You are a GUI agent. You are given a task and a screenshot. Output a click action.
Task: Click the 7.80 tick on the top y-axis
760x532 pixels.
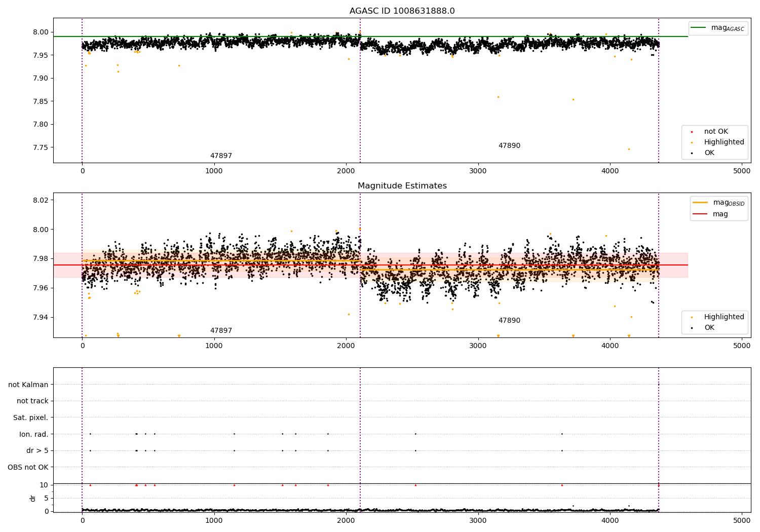pyautogui.click(x=41, y=124)
